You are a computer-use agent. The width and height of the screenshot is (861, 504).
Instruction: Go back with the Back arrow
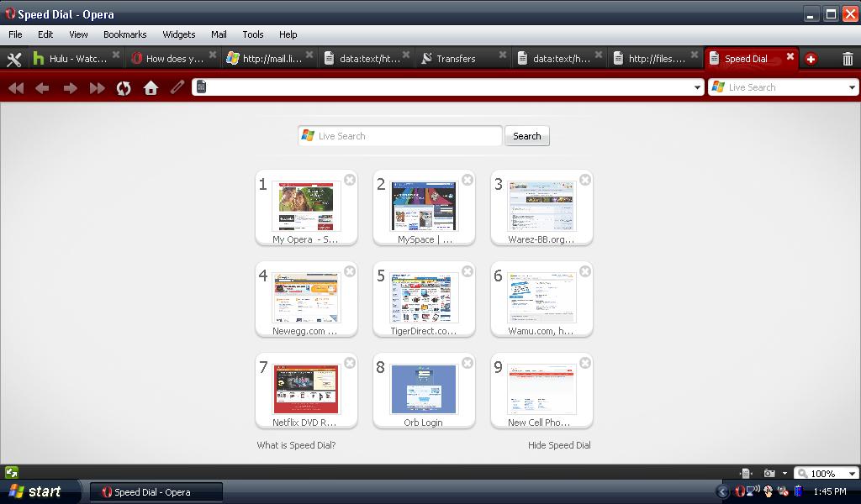[42, 87]
